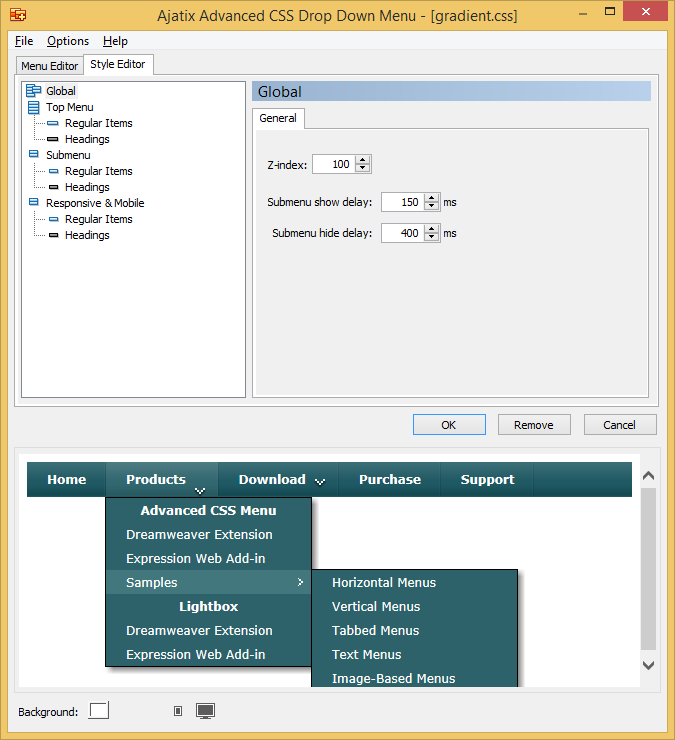The height and width of the screenshot is (740, 675).
Task: Click Download in the preview menu
Action: [x=278, y=479]
